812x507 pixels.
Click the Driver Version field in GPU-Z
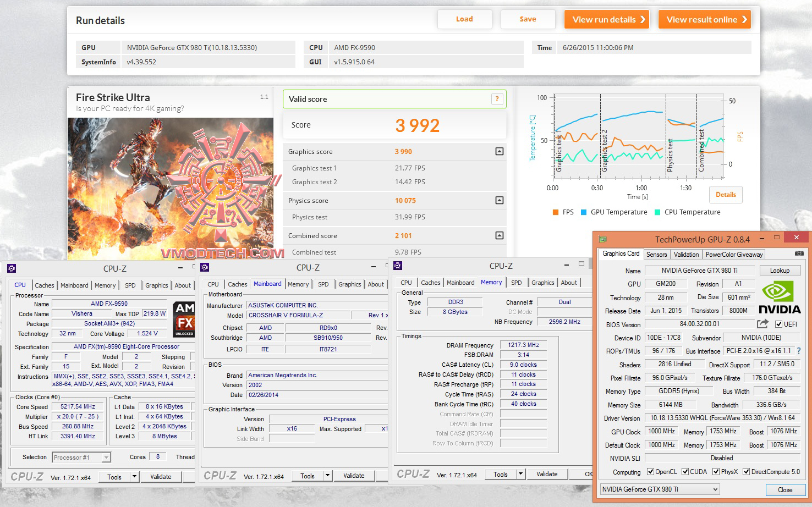click(722, 418)
